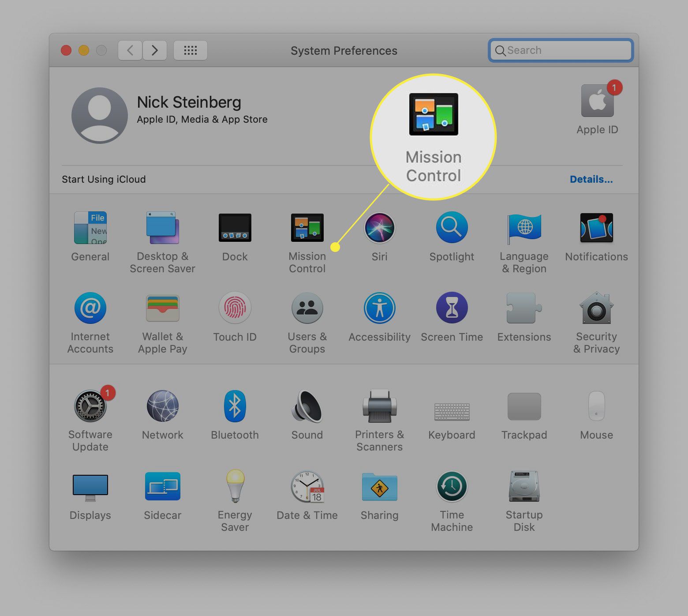This screenshot has height=616, width=688.
Task: Click the Nick Steinberg account name
Action: (189, 102)
